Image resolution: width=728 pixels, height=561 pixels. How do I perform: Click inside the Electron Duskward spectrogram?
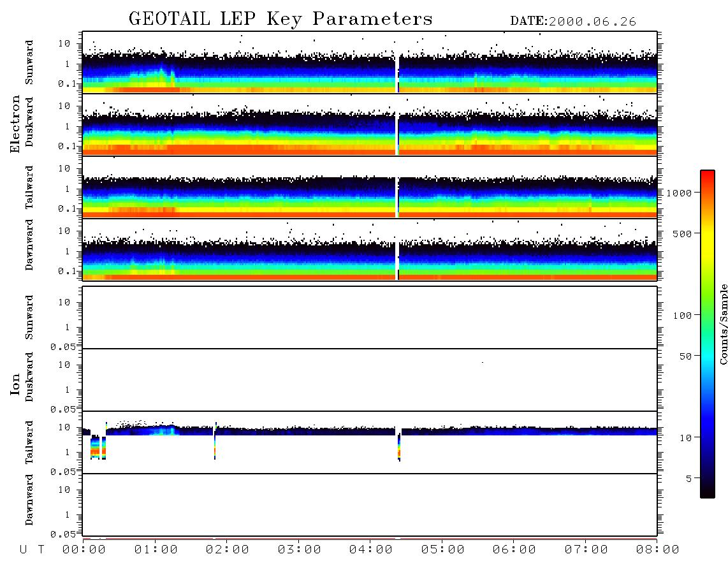point(370,124)
